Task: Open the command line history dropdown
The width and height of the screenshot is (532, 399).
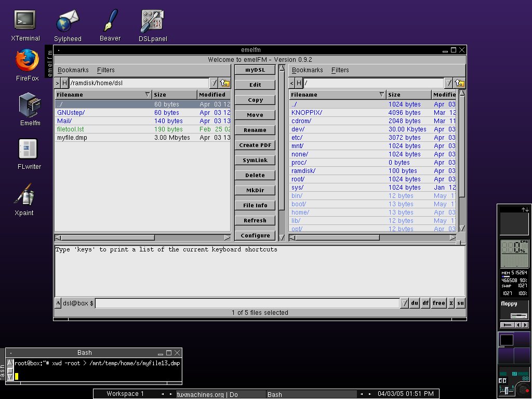Action: point(404,303)
